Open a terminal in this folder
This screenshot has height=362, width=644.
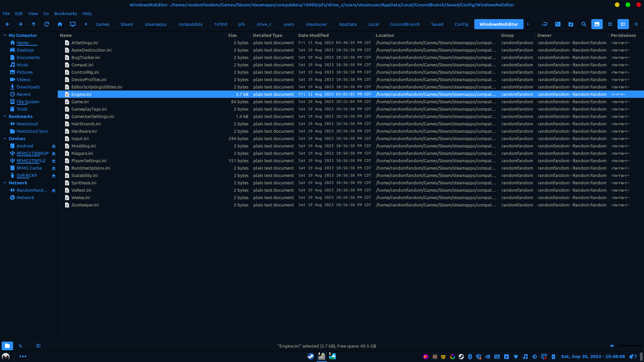[x=558, y=24]
